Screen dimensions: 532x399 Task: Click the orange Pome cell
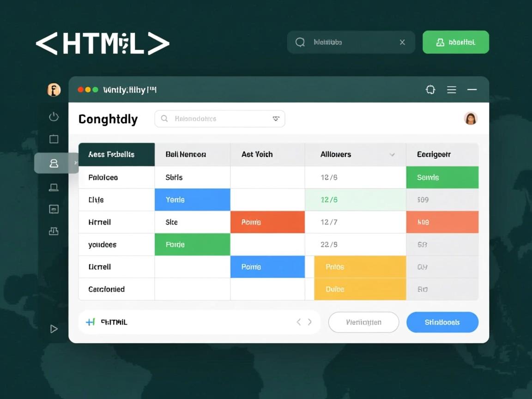pos(267,222)
